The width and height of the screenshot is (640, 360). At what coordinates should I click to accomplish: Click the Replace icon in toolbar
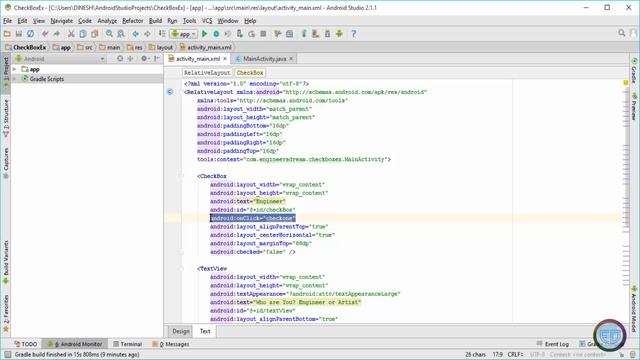[x=121, y=34]
